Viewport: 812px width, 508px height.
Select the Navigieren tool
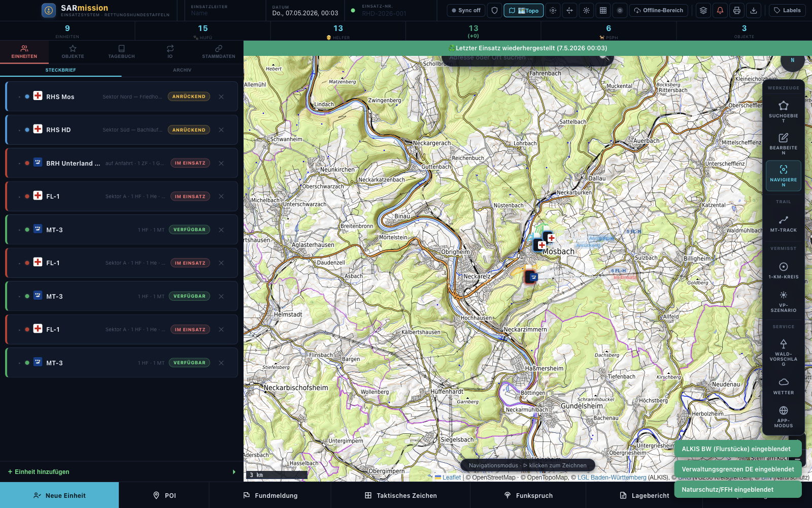pyautogui.click(x=784, y=176)
